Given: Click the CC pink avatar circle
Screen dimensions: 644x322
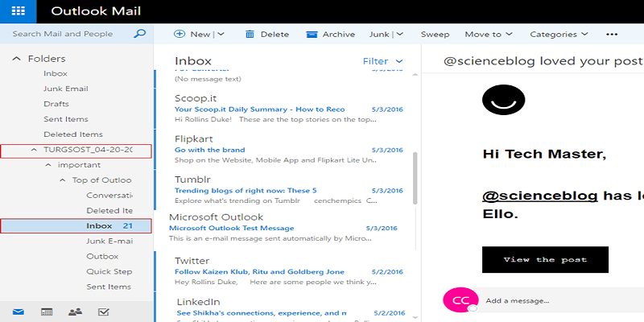Looking at the screenshot, I should click(460, 300).
